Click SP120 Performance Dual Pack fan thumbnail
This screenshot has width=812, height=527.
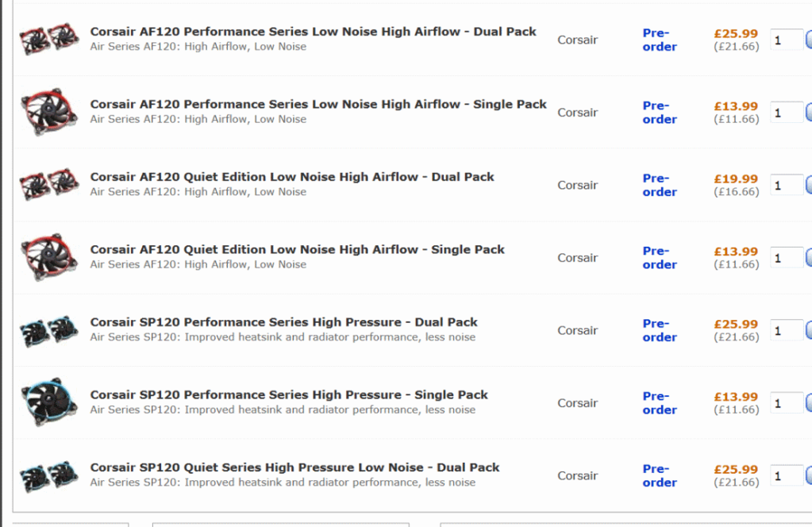[49, 330]
